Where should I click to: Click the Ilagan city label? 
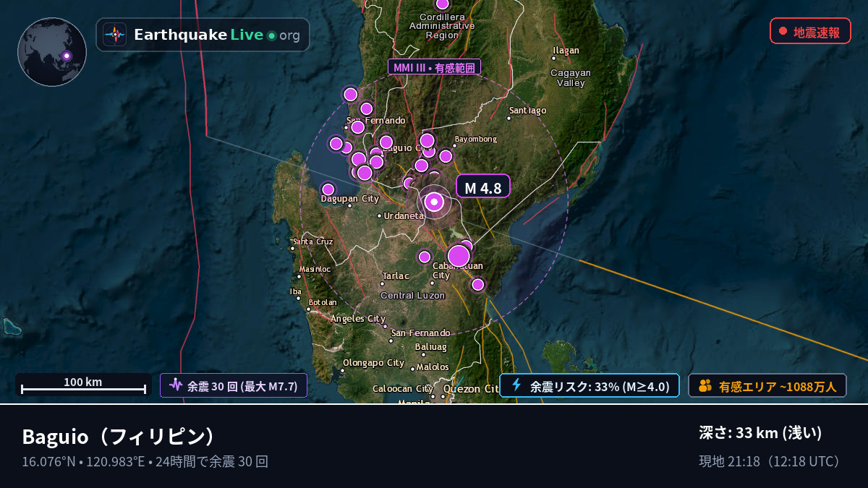[x=566, y=51]
